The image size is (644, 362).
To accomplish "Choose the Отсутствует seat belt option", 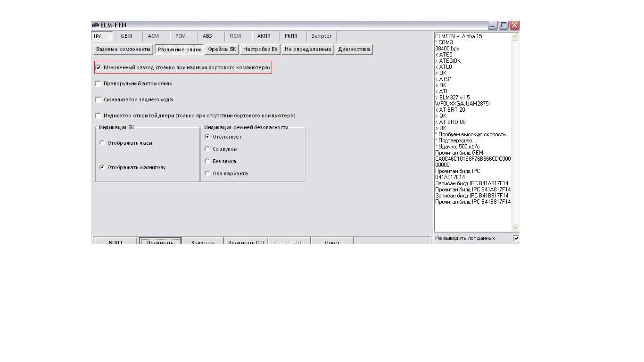I will tap(207, 137).
